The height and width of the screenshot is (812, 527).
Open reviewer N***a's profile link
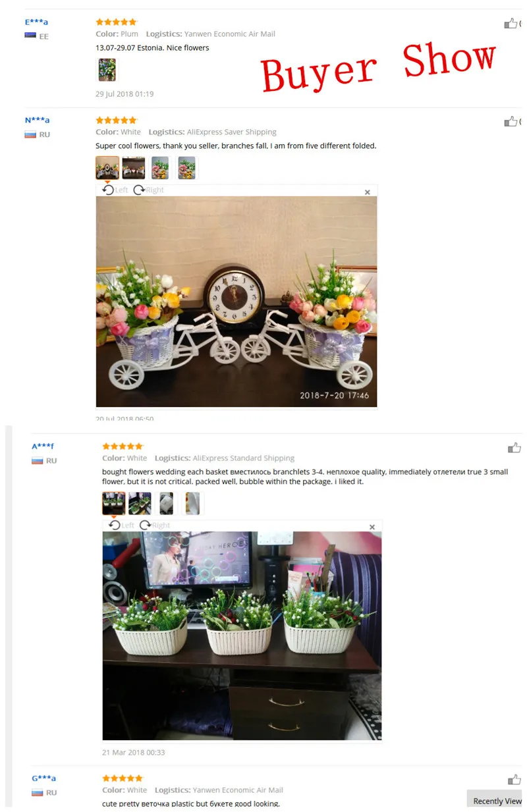37,120
